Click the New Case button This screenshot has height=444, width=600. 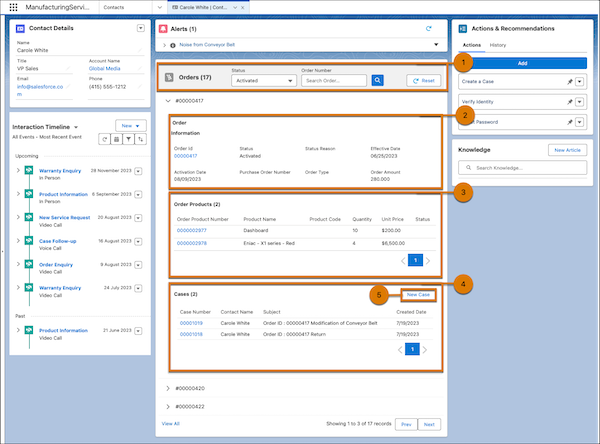click(x=418, y=295)
